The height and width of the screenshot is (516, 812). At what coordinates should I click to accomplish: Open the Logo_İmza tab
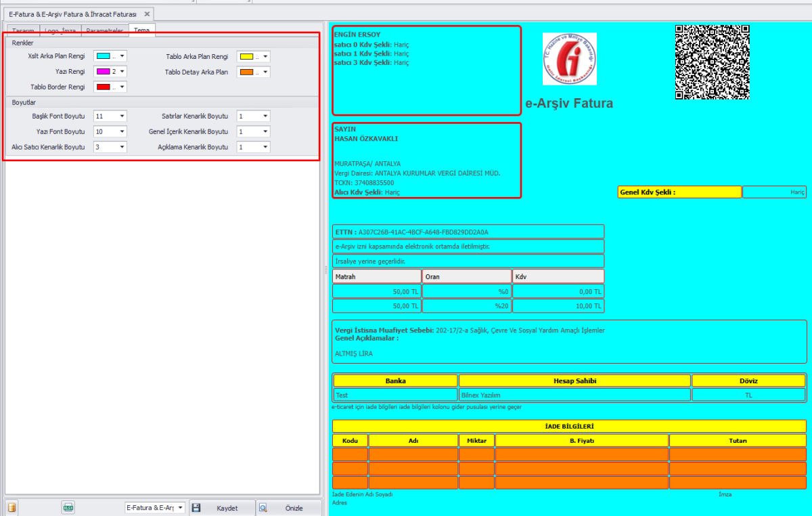[60, 31]
